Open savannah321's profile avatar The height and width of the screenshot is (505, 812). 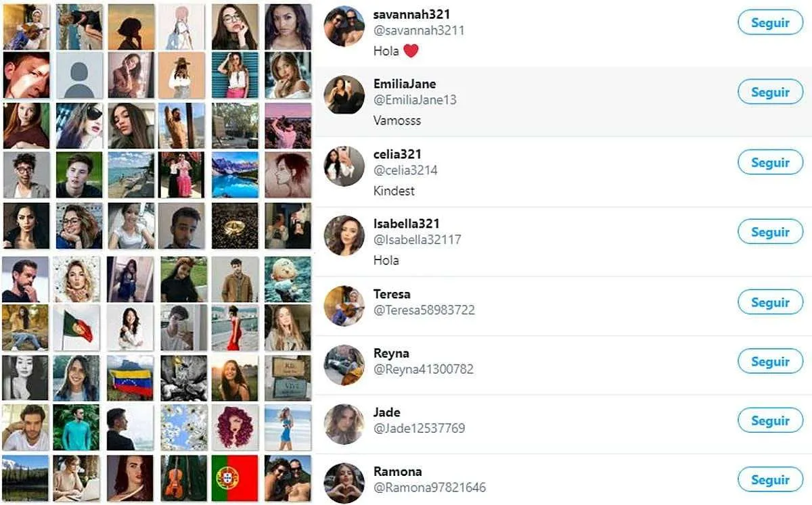[344, 26]
